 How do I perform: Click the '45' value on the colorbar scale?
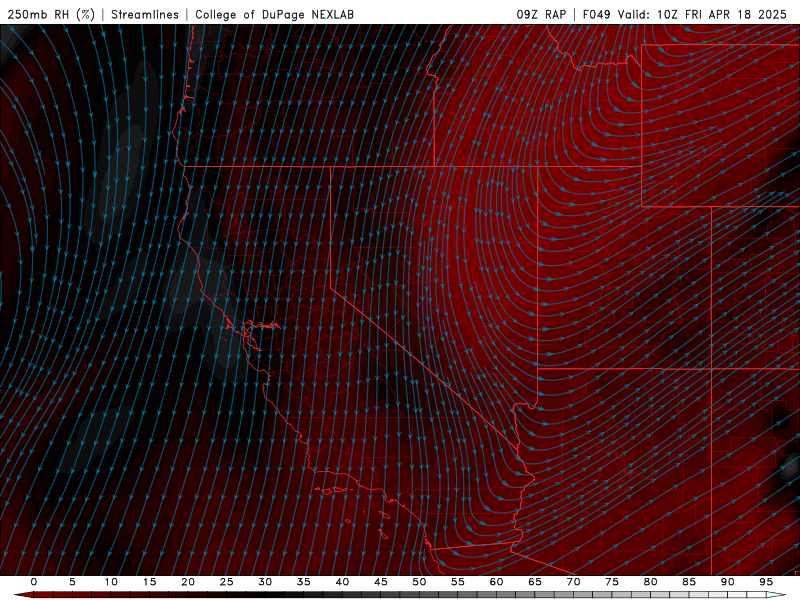pos(381,582)
